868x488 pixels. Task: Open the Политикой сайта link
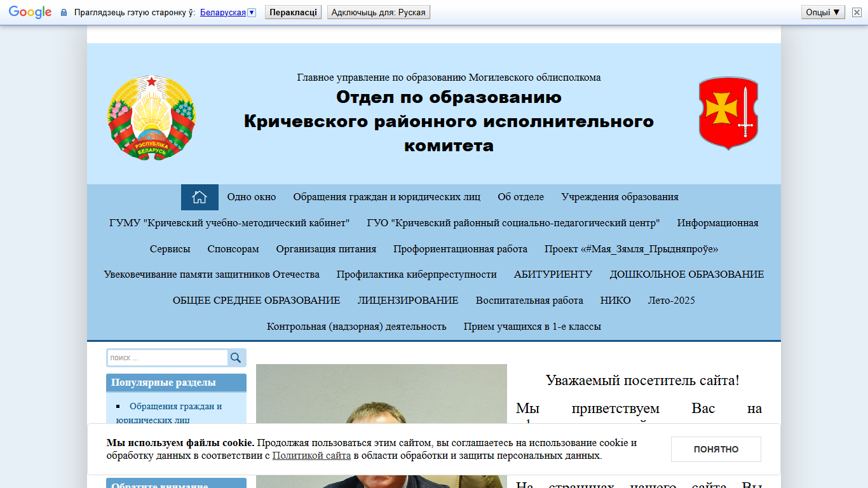(311, 456)
